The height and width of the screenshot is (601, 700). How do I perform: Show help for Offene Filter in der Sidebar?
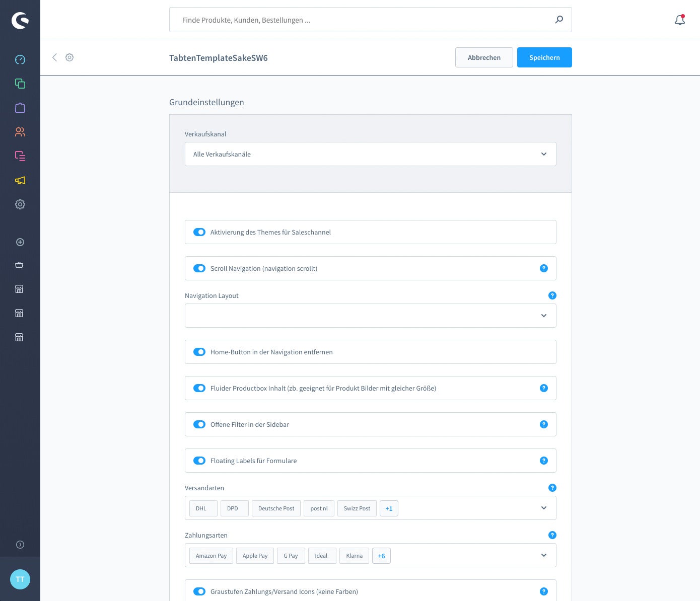tap(544, 424)
